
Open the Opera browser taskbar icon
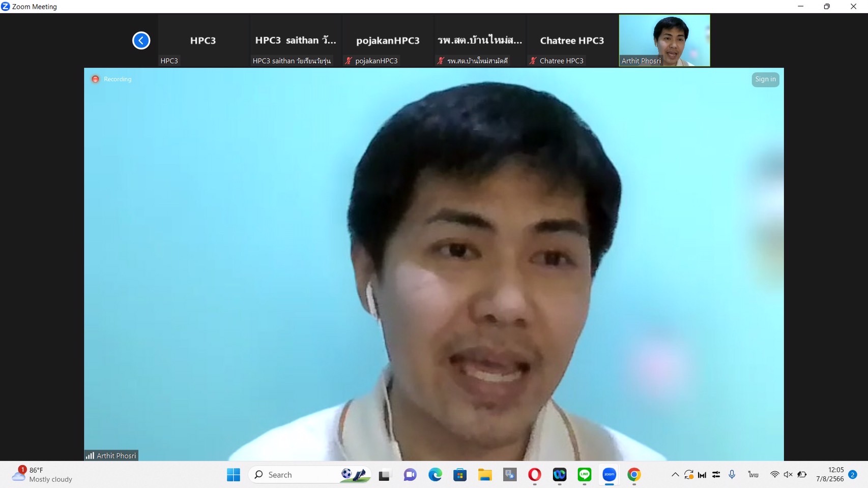point(535,475)
